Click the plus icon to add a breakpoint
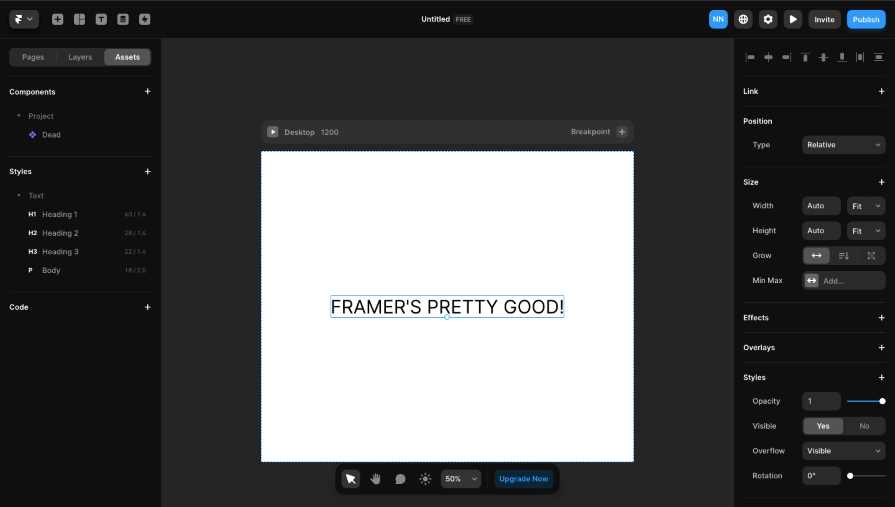Viewport: 895px width, 507px height. 622,132
